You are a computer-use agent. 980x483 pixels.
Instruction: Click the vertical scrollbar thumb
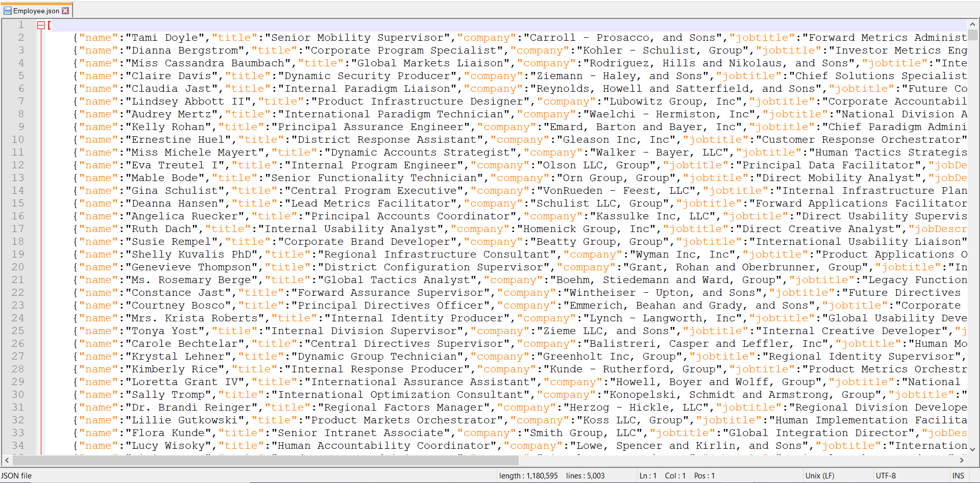(x=972, y=35)
